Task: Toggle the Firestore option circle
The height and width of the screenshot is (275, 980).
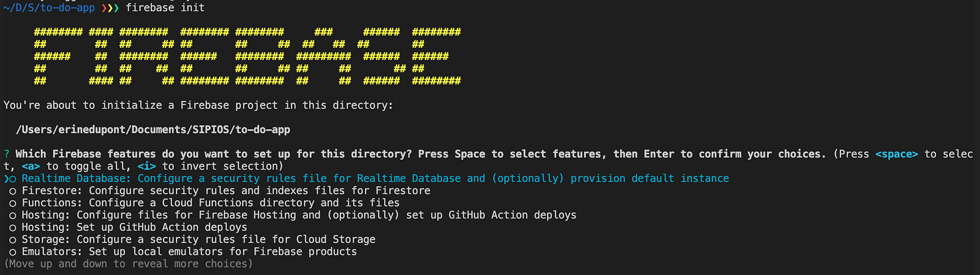Action: point(12,191)
